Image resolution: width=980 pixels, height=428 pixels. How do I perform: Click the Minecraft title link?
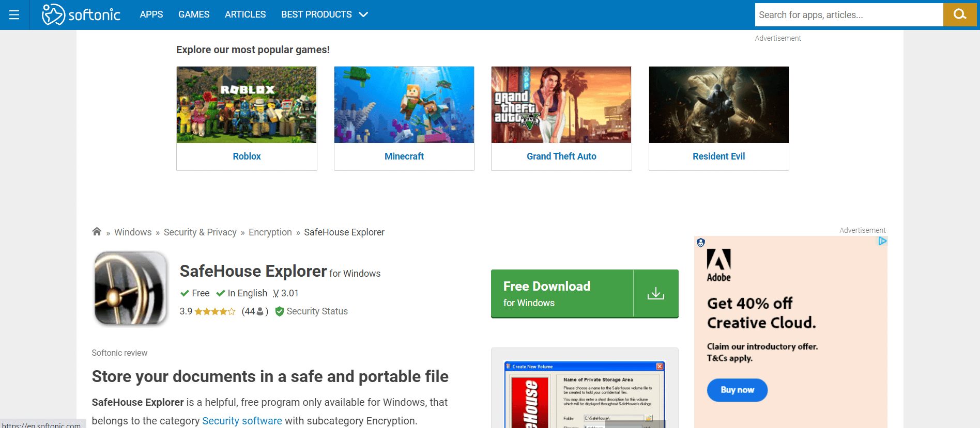404,156
